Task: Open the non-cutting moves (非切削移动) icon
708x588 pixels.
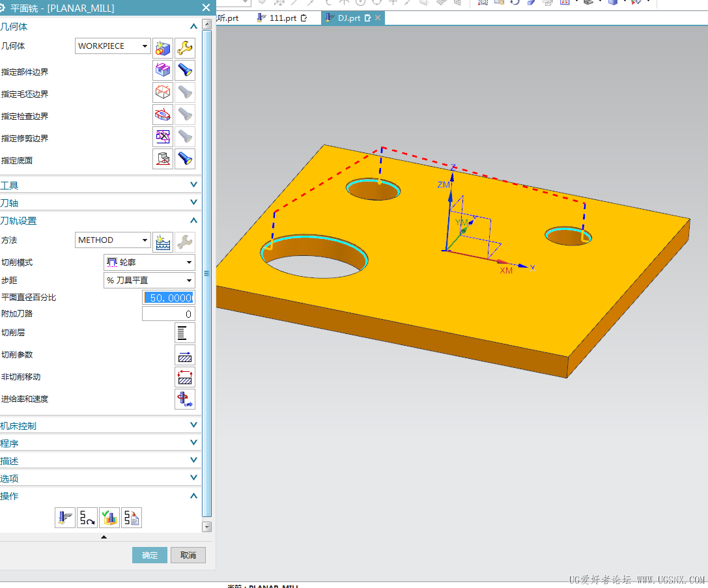Action: 185,377
